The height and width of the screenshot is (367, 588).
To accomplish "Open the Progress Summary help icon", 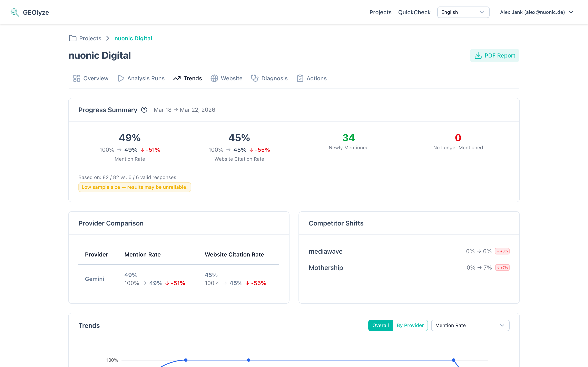I will [144, 110].
